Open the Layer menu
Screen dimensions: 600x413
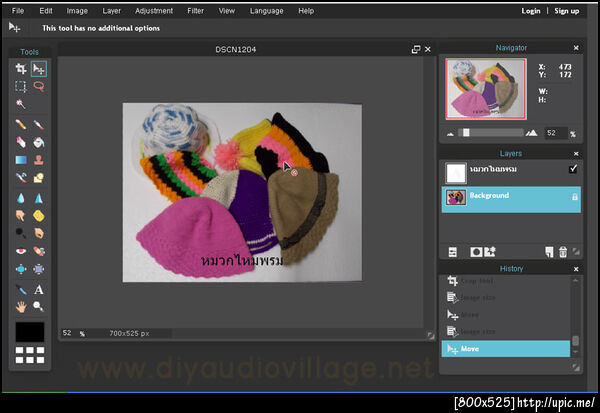111,11
